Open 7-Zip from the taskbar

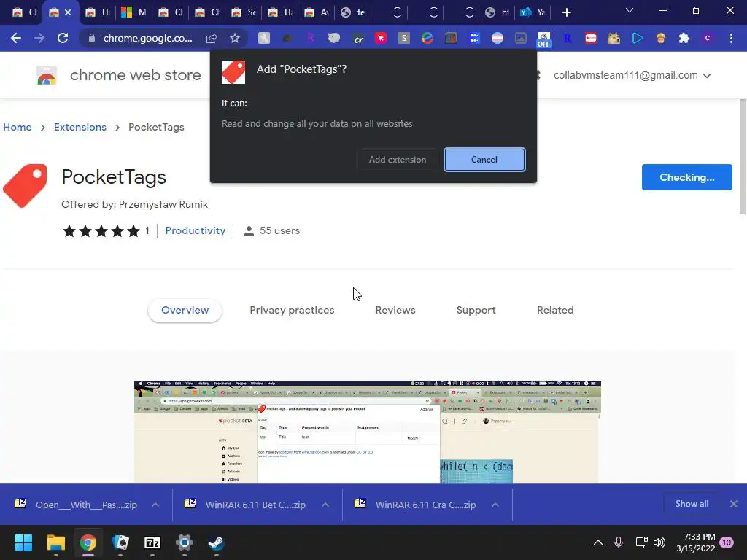(x=152, y=542)
